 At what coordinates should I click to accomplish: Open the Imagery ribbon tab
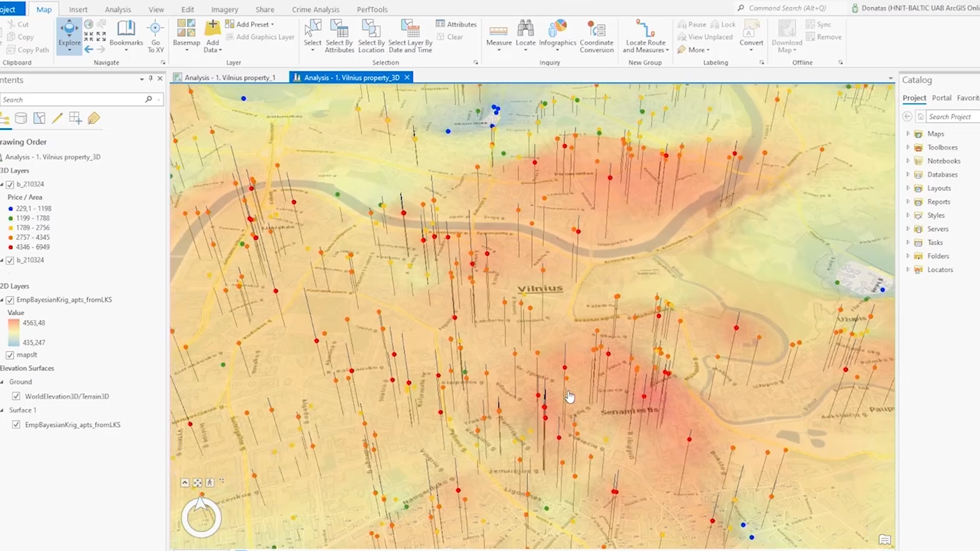click(x=225, y=9)
